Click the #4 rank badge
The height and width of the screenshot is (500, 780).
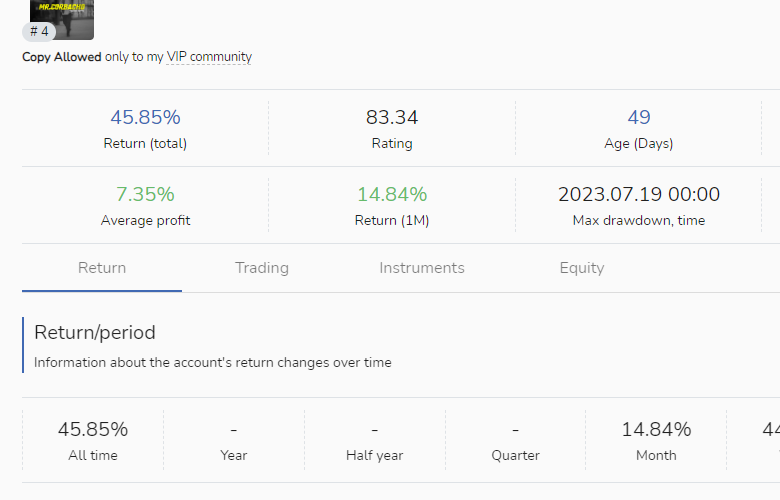[x=39, y=31]
